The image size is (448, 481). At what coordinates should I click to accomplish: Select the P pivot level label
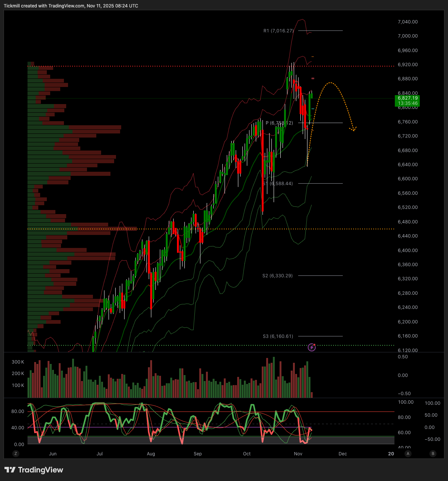(x=279, y=123)
